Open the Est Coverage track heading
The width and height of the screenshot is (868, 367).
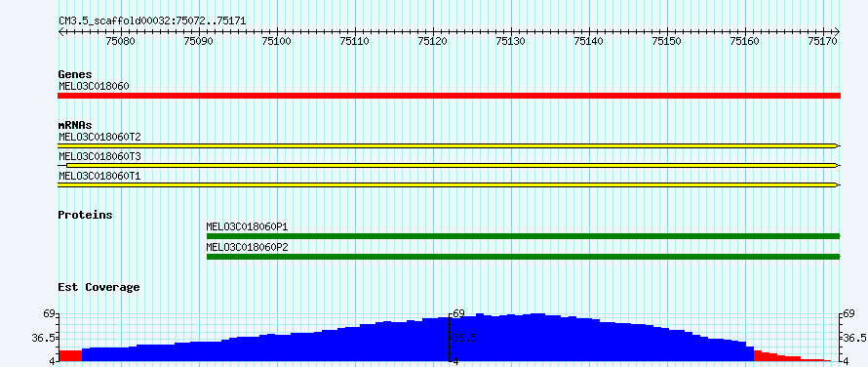point(99,287)
